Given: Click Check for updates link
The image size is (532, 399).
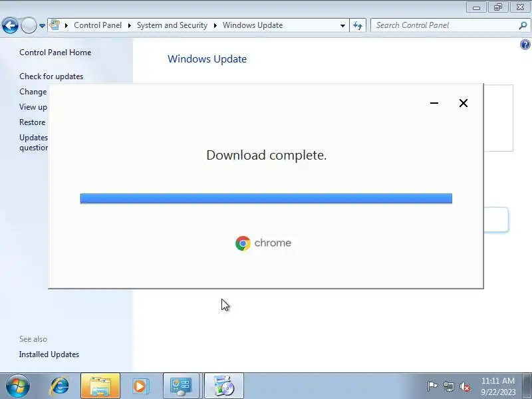Looking at the screenshot, I should (51, 76).
